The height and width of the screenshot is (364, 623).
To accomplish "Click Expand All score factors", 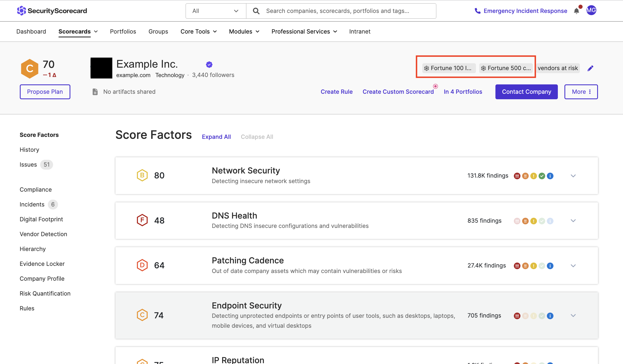I will 216,137.
